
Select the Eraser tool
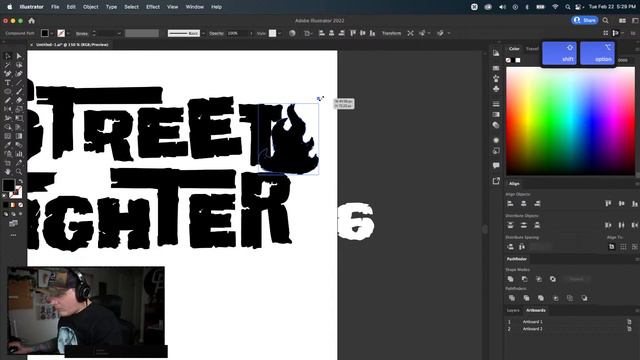tap(19, 100)
